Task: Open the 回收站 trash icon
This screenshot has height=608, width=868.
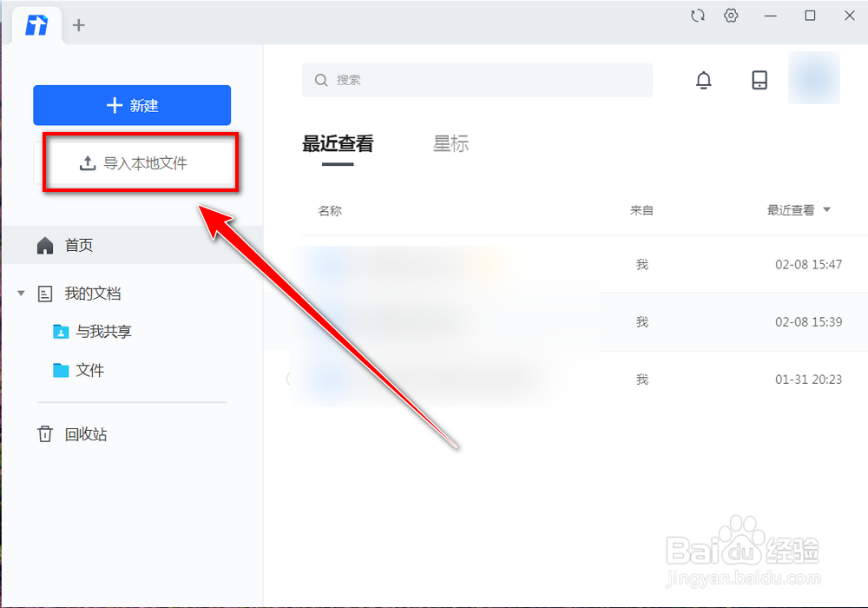Action: (x=44, y=433)
